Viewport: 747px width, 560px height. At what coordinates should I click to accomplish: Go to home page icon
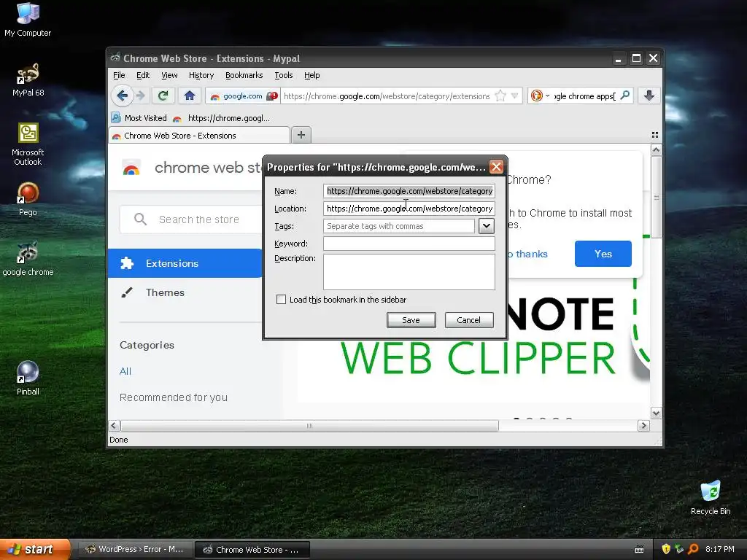tap(190, 96)
